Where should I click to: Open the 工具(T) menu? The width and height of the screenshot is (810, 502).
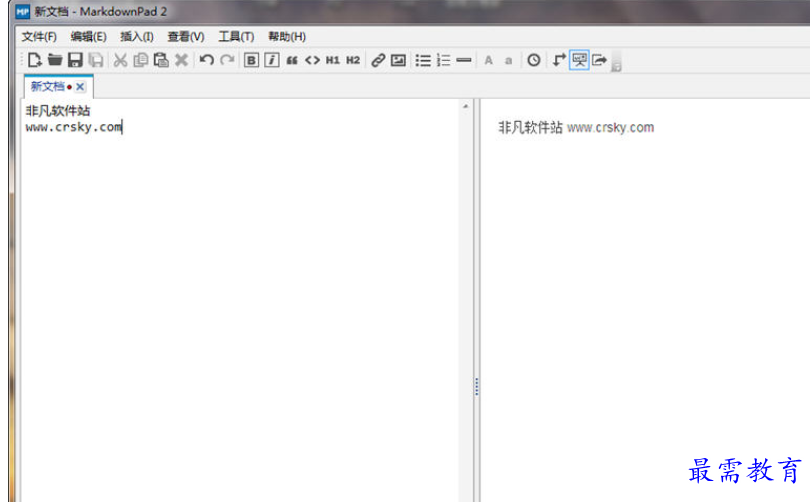tap(236, 37)
